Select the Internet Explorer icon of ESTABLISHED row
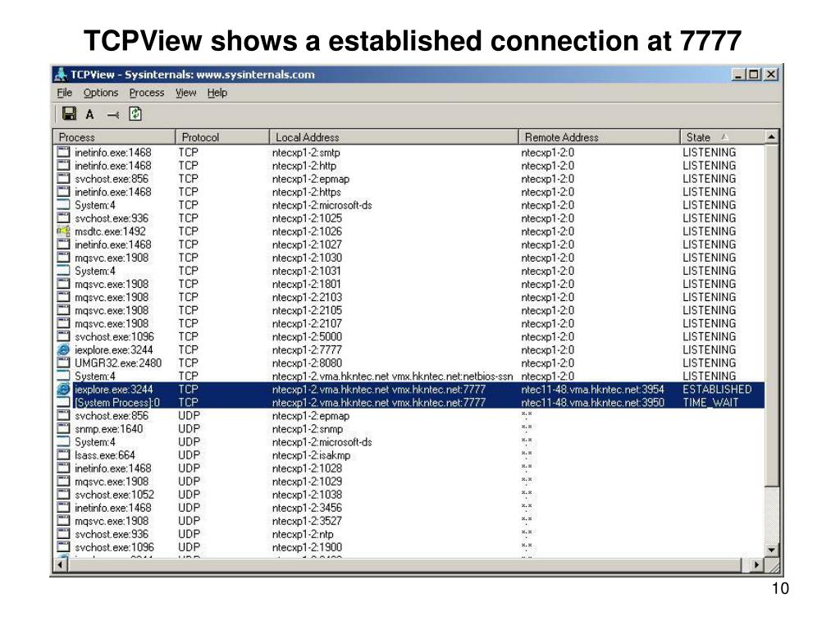Image resolution: width=840 pixels, height=630 pixels. (x=62, y=390)
